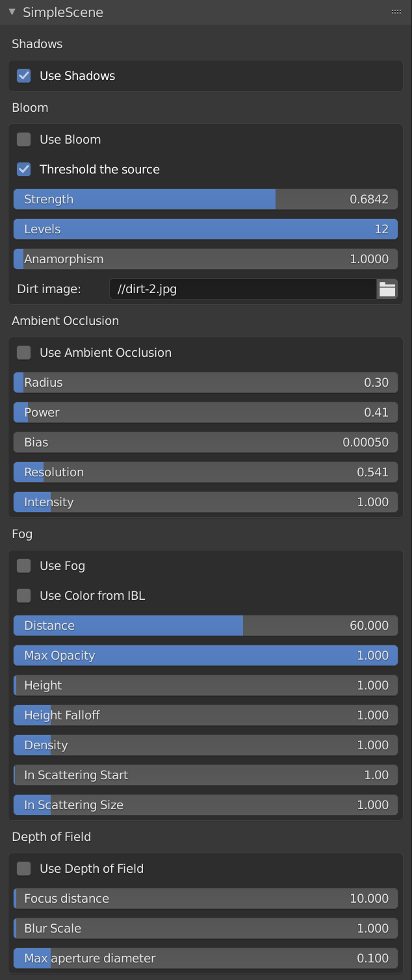Enable Use Fog
Viewport: 412px width, 980px height.
pos(23,565)
